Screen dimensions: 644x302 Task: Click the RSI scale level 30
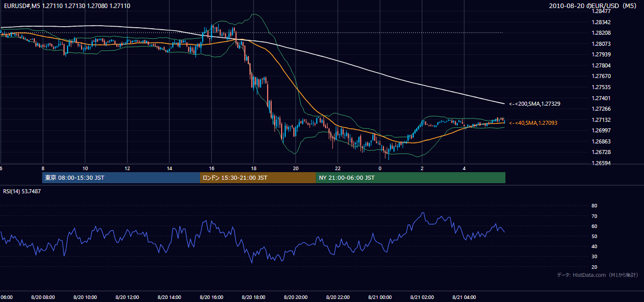[x=594, y=257]
